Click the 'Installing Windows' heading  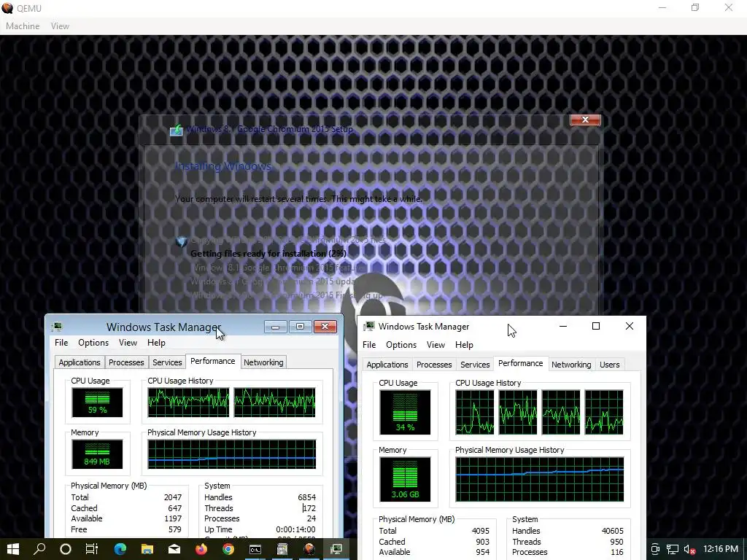[x=223, y=166]
